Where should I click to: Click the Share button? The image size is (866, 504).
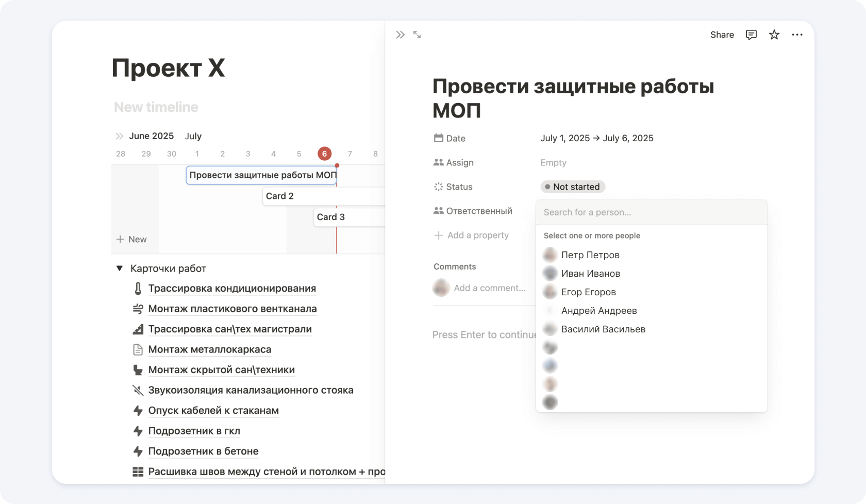722,35
